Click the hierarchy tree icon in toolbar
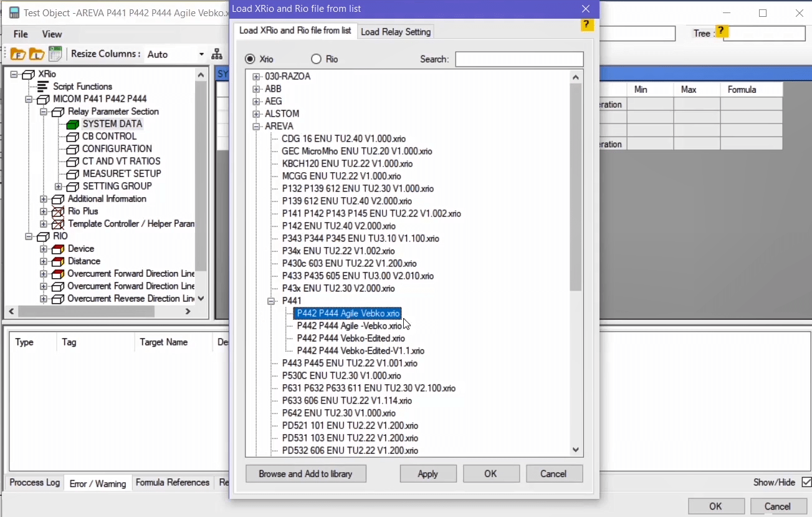Screen dimensions: 812x517 point(217,54)
